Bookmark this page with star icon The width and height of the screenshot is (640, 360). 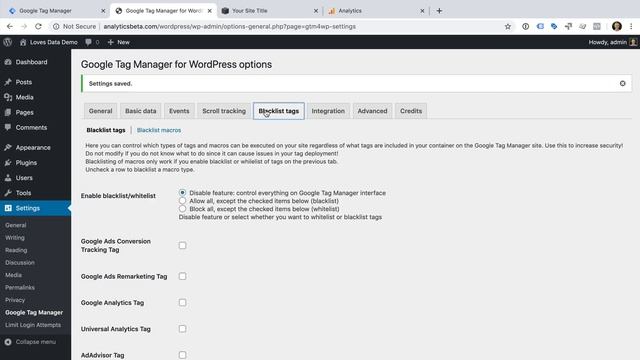(508, 27)
